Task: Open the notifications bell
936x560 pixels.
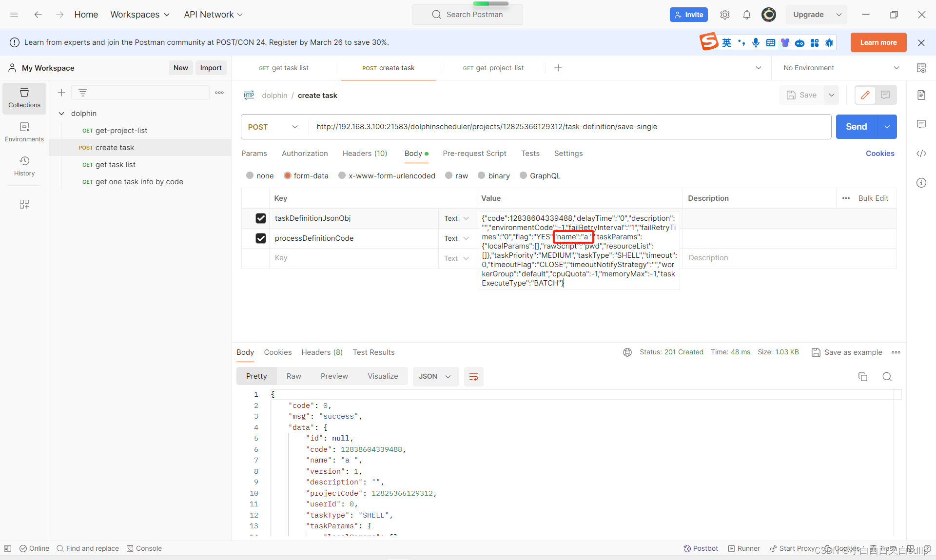Action: (x=747, y=15)
